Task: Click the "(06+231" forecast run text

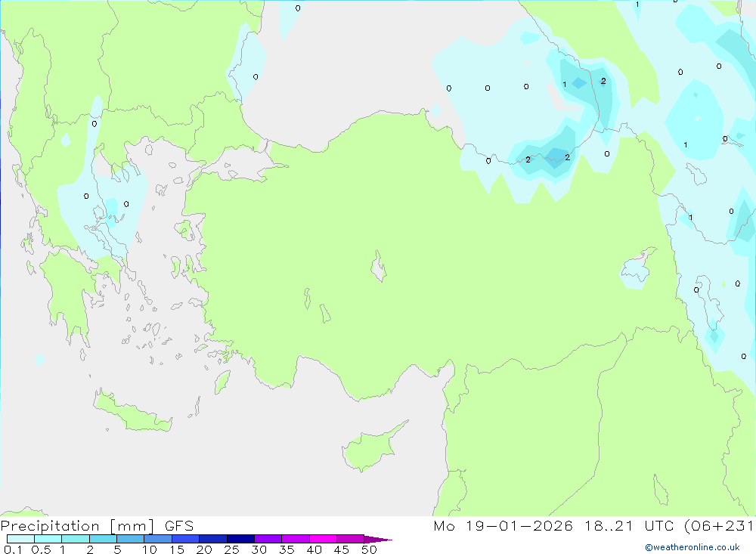Action: point(720,526)
